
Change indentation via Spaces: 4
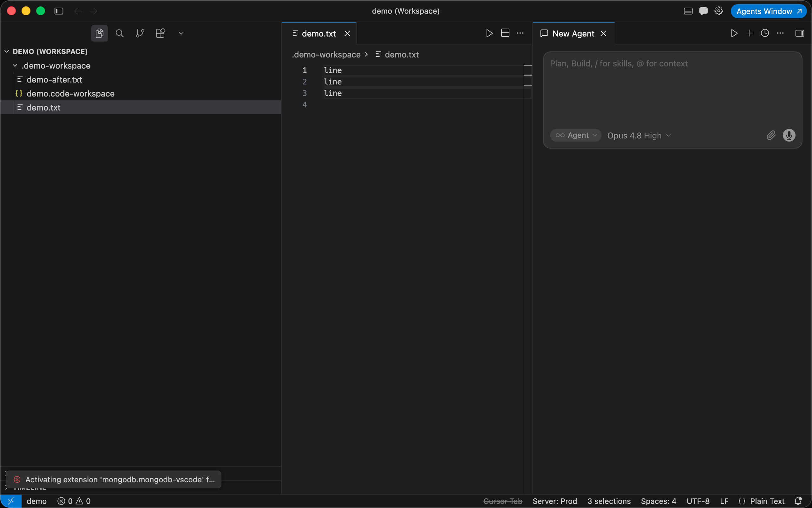[658, 501]
